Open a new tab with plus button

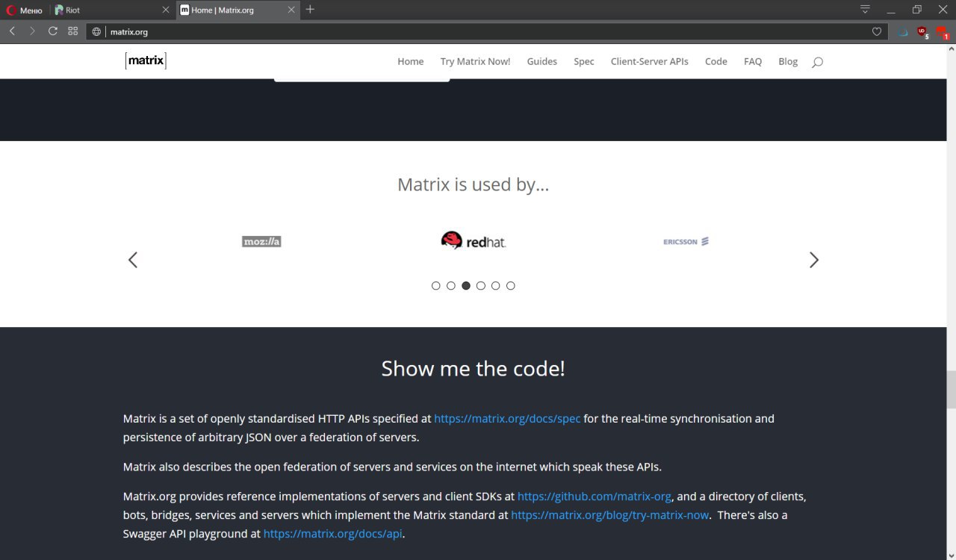click(311, 10)
